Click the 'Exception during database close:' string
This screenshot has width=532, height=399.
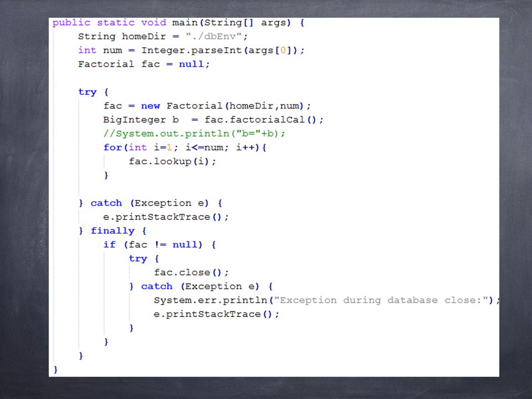pos(381,300)
